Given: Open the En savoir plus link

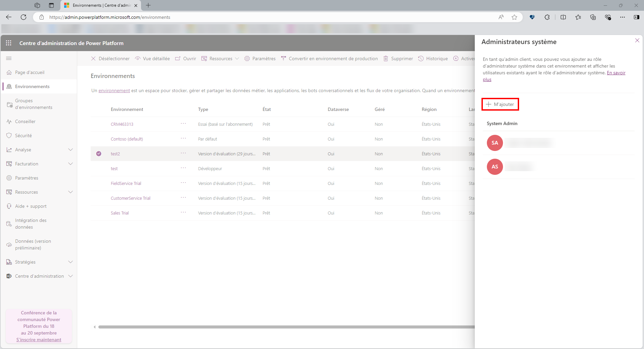Looking at the screenshot, I should pyautogui.click(x=616, y=73).
